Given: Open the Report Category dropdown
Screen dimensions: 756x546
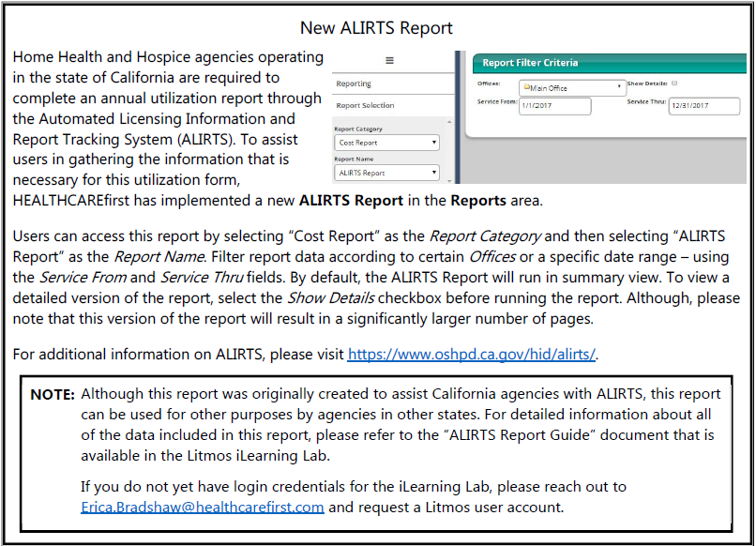Looking at the screenshot, I should pyautogui.click(x=386, y=143).
